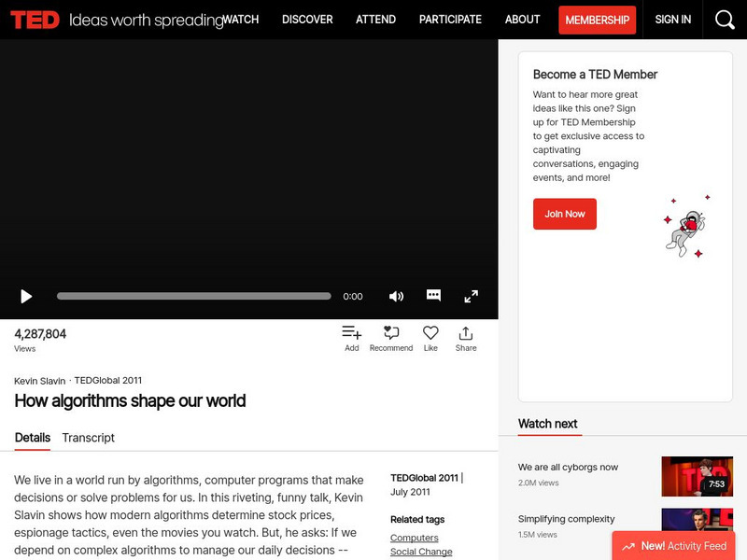747x560 pixels.
Task: Open the DISCOVER menu
Action: pyautogui.click(x=307, y=20)
